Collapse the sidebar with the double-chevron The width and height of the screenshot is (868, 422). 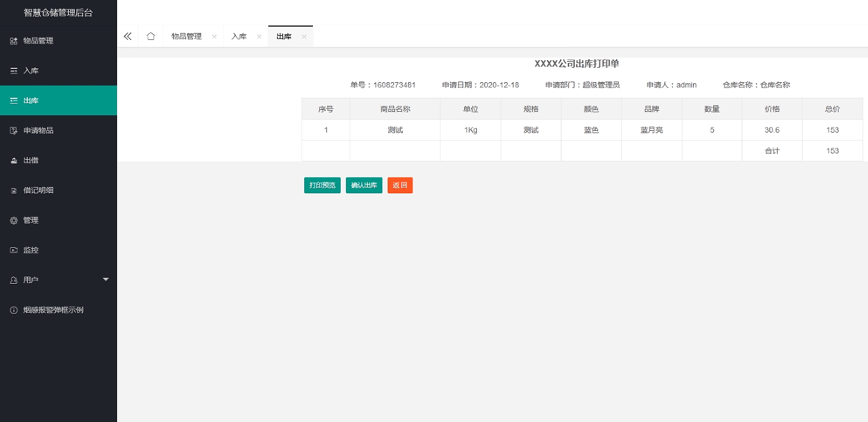click(x=127, y=36)
